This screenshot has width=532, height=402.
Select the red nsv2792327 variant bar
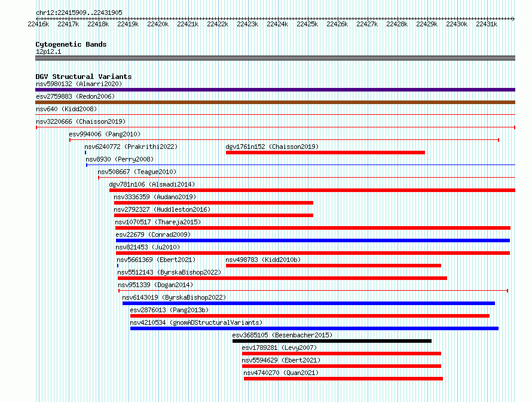pos(213,215)
